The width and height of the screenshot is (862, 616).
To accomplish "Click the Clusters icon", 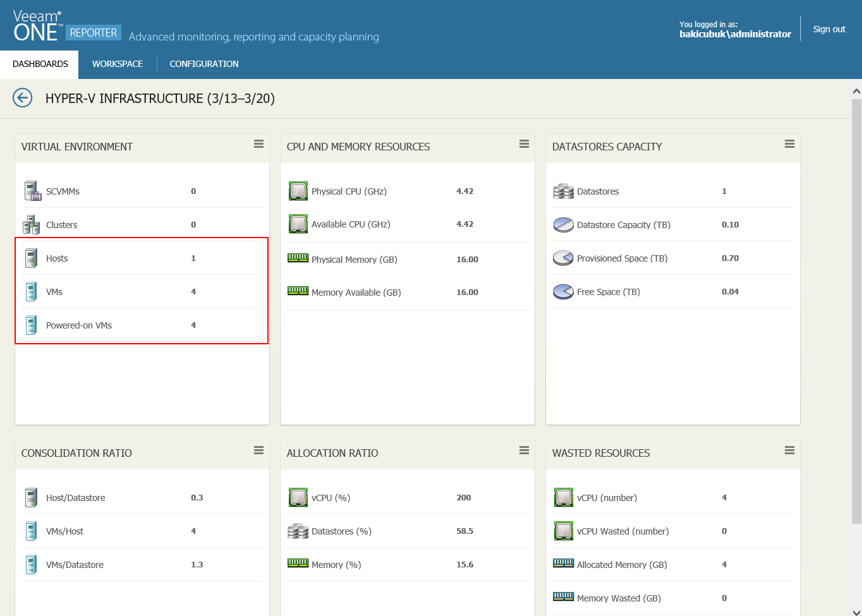I will point(32,224).
